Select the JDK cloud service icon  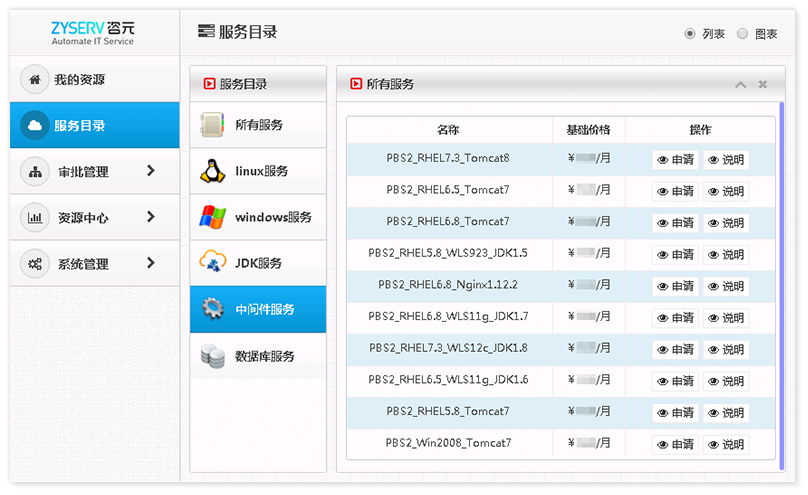coord(212,263)
